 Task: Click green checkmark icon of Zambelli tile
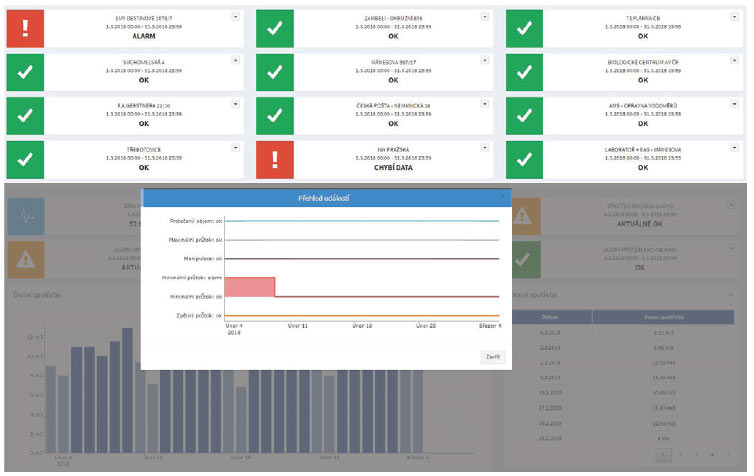(x=276, y=30)
